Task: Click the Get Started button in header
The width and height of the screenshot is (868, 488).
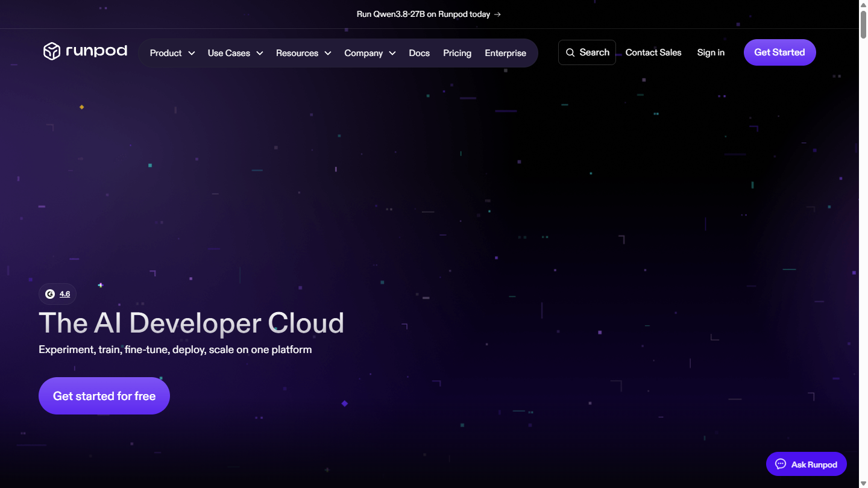Action: [x=780, y=52]
